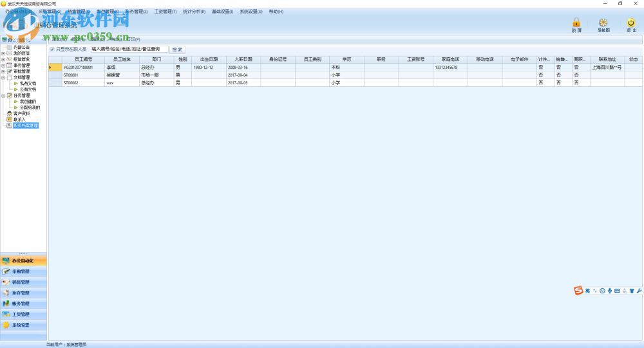The image size is (644, 348).
Task: Click the Sogou microphone voice input icon
Action: click(609, 291)
